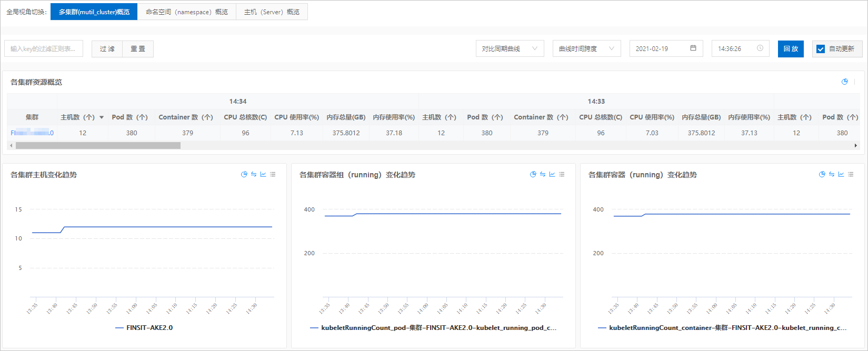Click pie-chart icon in 各集群容器 (running) panel
868x351 pixels.
click(822, 174)
